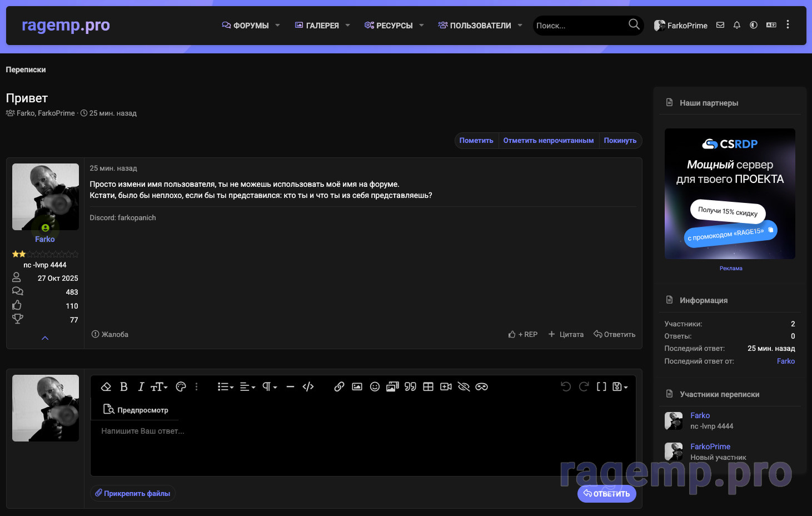Toggle BB-code mode with brackets icon
Image resolution: width=812 pixels, height=516 pixels.
pyautogui.click(x=601, y=386)
